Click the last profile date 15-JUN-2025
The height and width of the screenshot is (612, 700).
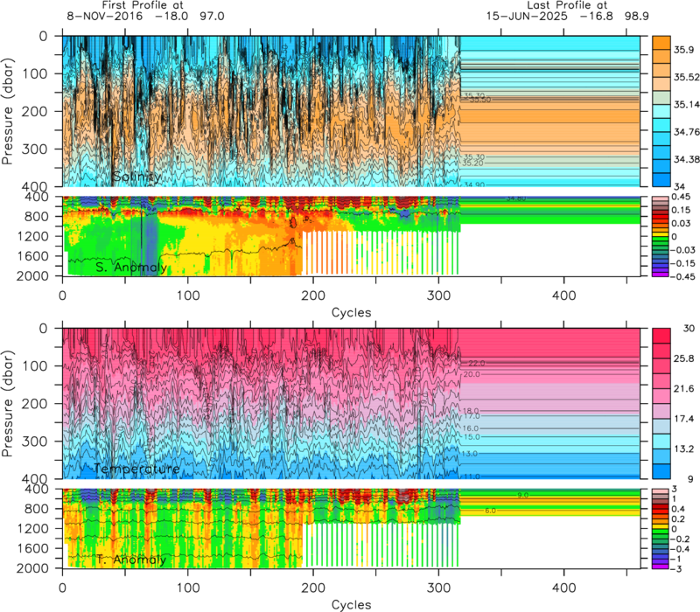coord(528,16)
